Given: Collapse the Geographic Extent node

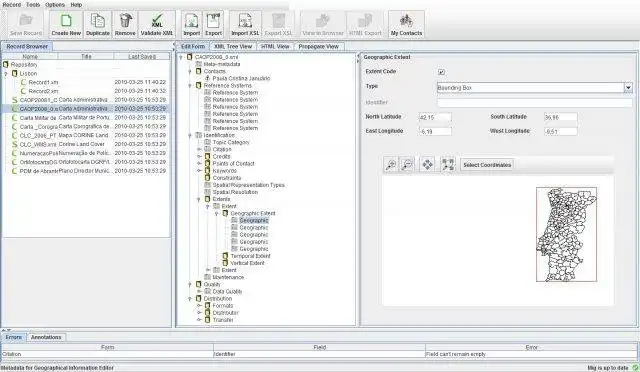Looking at the screenshot, I should [x=217, y=214].
